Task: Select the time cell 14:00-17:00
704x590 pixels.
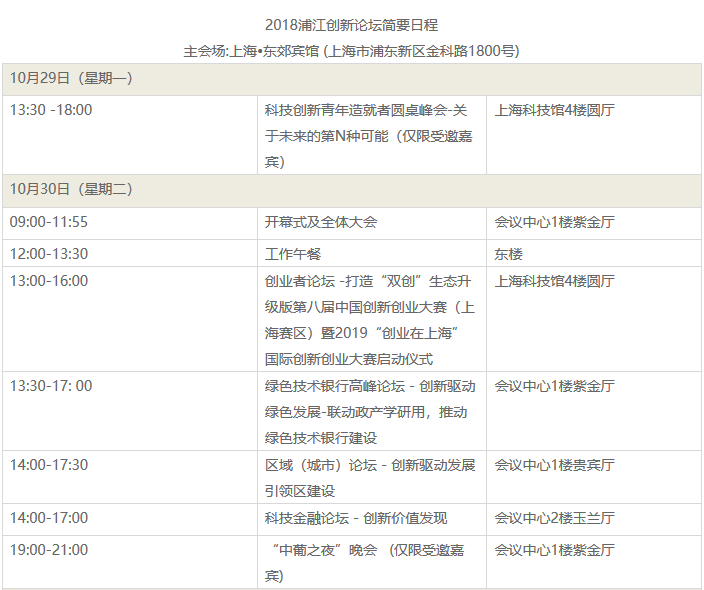Action: click(x=130, y=519)
